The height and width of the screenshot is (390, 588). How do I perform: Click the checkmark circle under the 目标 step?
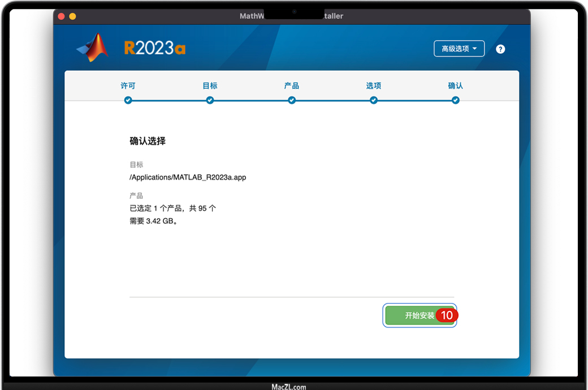click(210, 100)
